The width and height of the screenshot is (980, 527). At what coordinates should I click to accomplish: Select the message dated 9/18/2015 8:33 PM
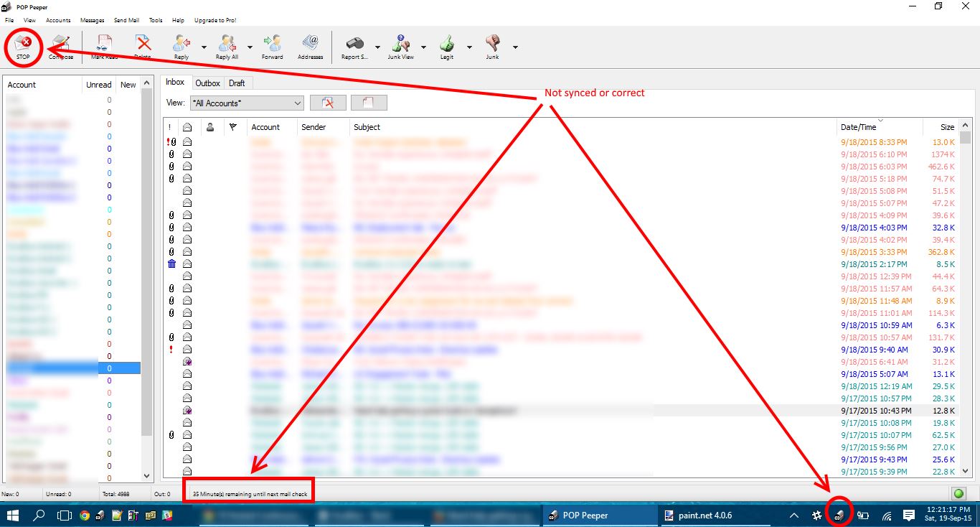560,142
